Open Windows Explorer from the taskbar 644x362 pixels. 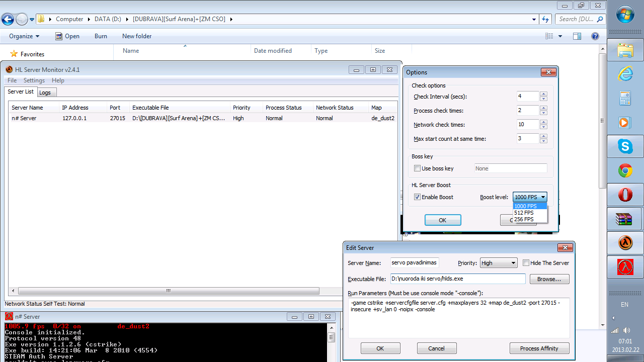click(625, 50)
